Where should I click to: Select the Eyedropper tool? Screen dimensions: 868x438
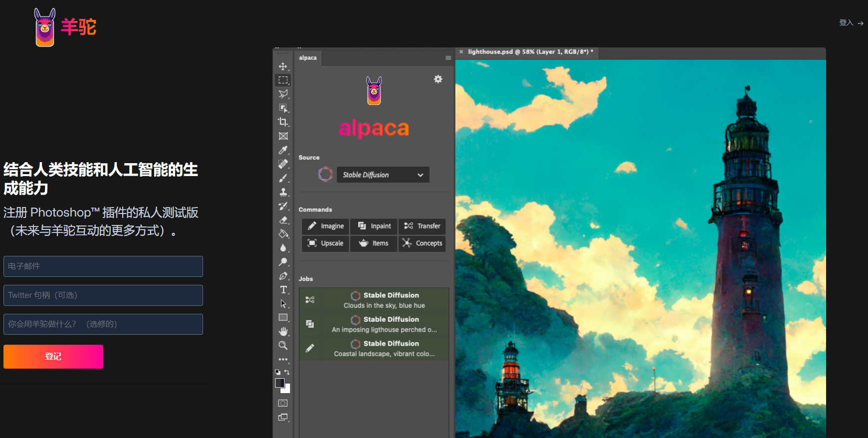point(283,150)
